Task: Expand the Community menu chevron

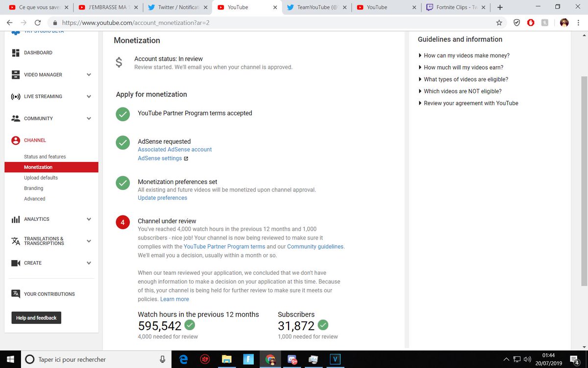Action: point(89,118)
